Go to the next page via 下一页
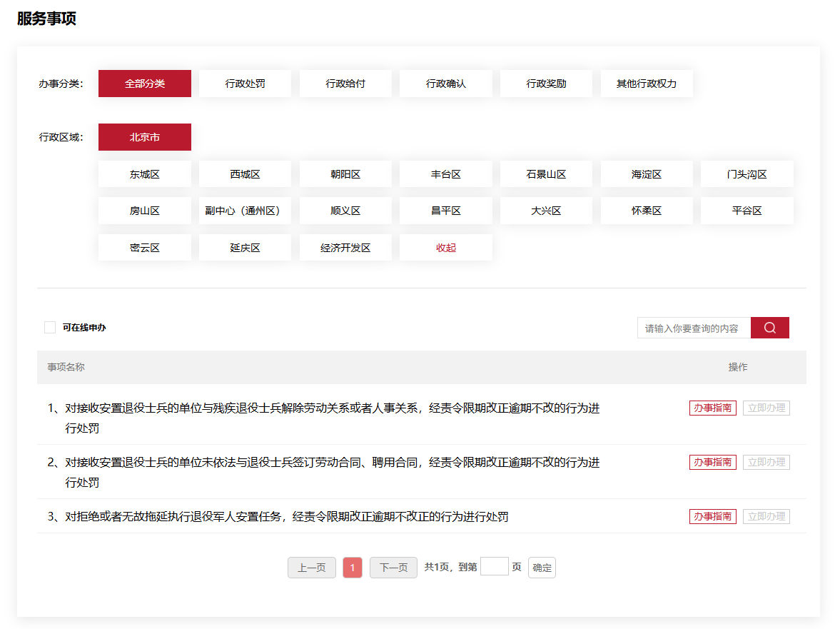The image size is (840, 629). [x=393, y=567]
